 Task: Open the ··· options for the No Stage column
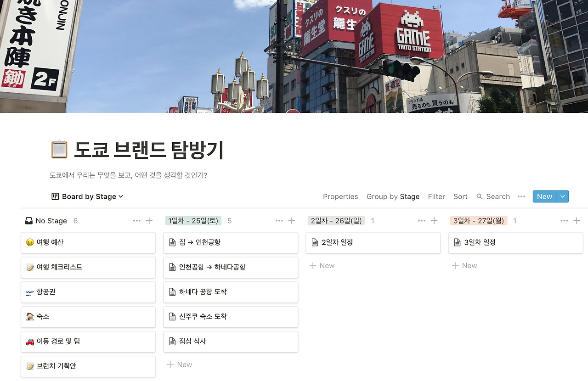tap(136, 220)
